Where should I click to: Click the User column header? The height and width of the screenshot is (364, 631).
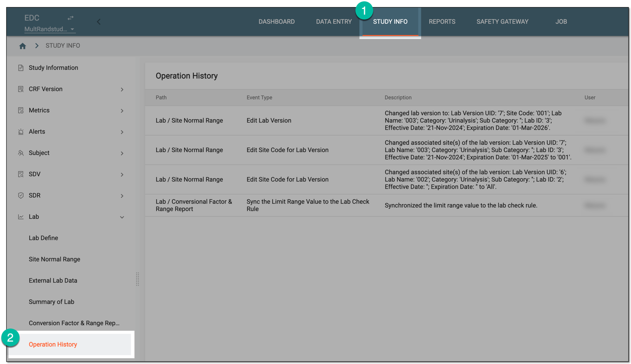pos(590,97)
